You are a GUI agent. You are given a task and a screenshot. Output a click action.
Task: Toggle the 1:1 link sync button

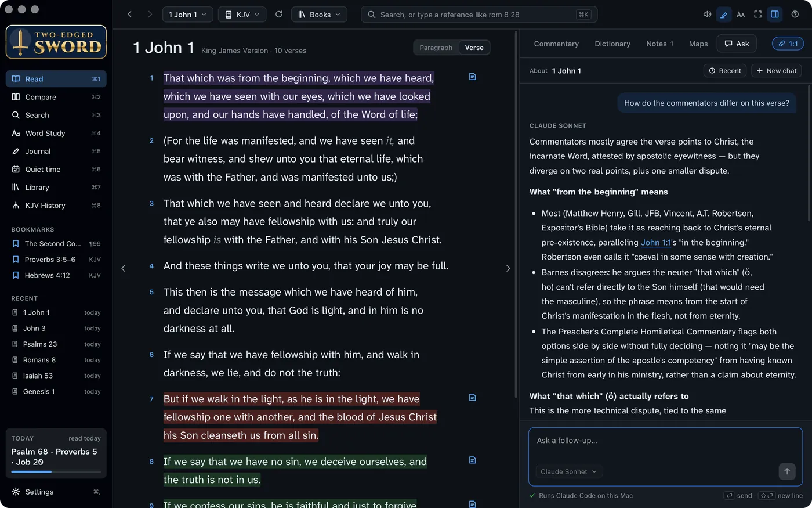(788, 44)
